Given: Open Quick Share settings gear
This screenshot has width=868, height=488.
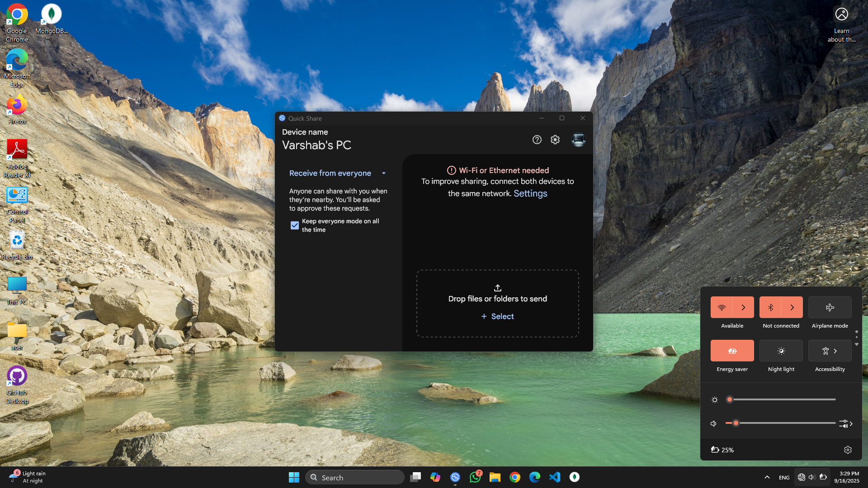Looking at the screenshot, I should [x=555, y=140].
